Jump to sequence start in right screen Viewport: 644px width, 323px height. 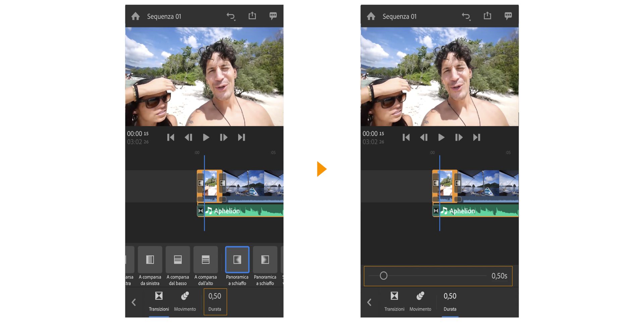tap(406, 137)
